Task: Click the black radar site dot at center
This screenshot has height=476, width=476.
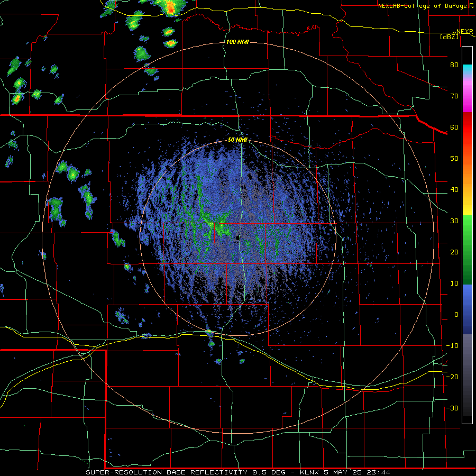Action: click(237, 239)
